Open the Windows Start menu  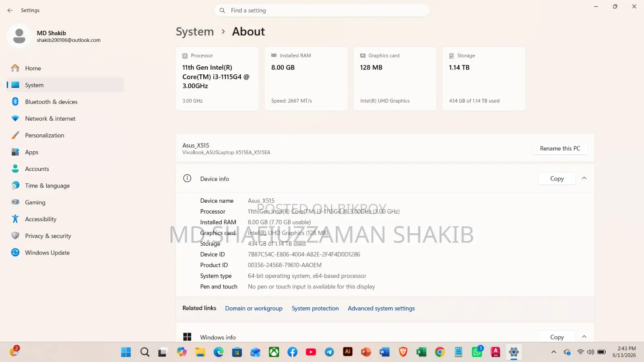(x=126, y=352)
